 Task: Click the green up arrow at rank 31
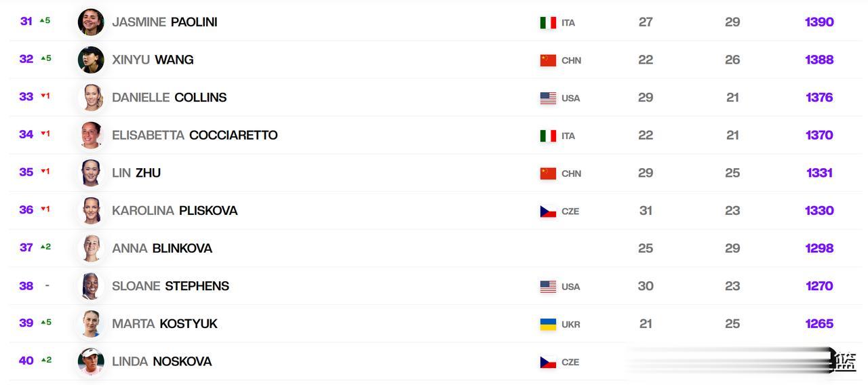point(41,20)
